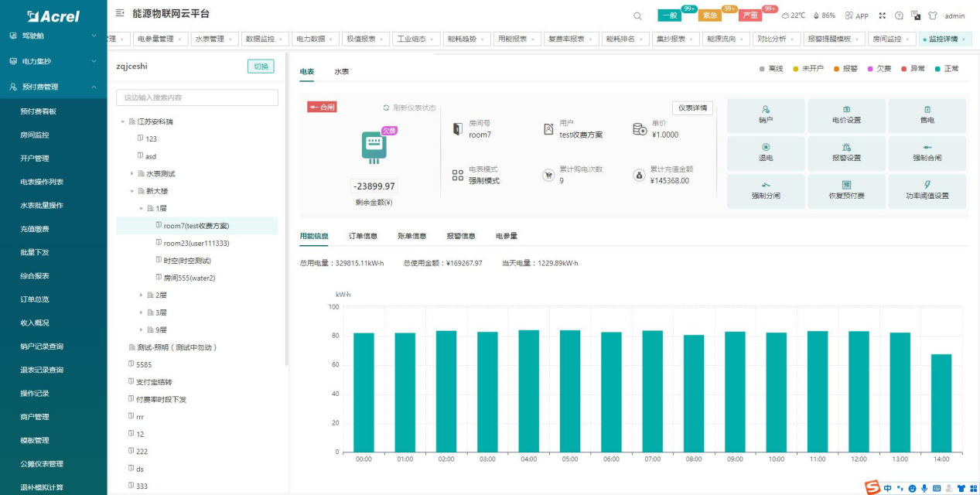Open the search magnifier icon in header

637,15
